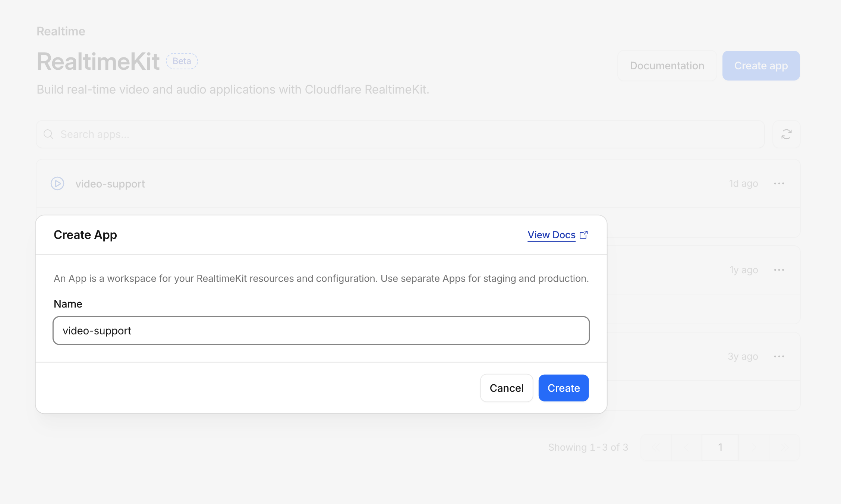The width and height of the screenshot is (841, 504).
Task: Click the Name input field
Action: (321, 331)
